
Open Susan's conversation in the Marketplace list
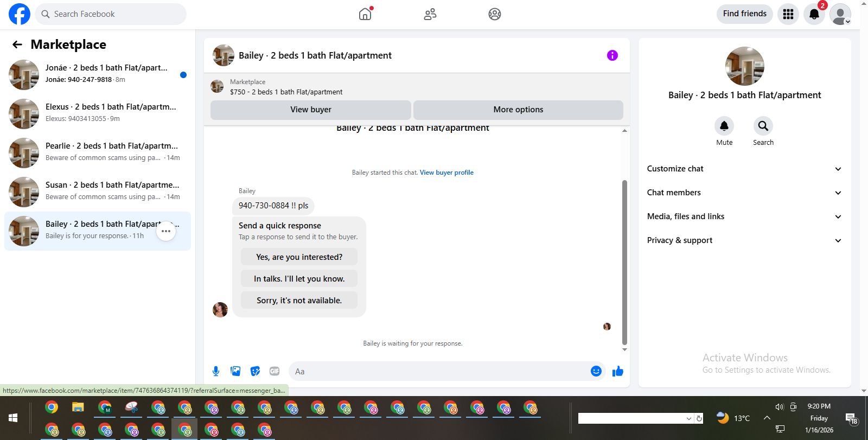98,192
